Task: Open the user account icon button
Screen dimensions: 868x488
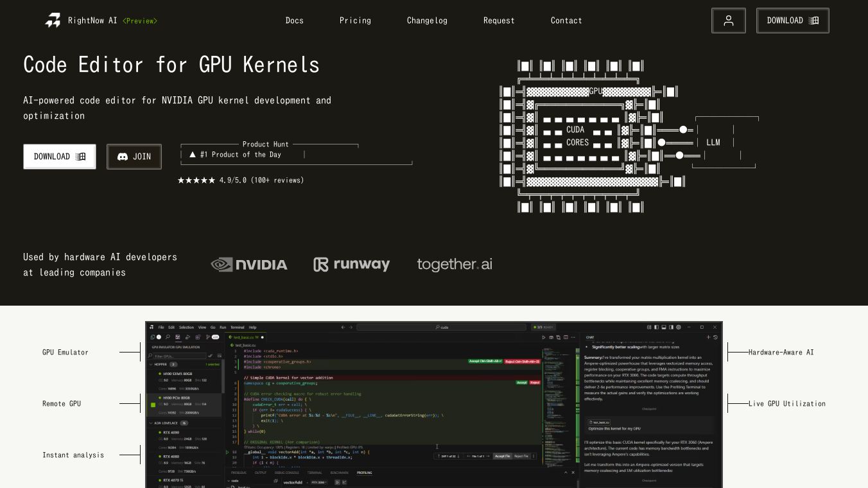Action: point(729,21)
